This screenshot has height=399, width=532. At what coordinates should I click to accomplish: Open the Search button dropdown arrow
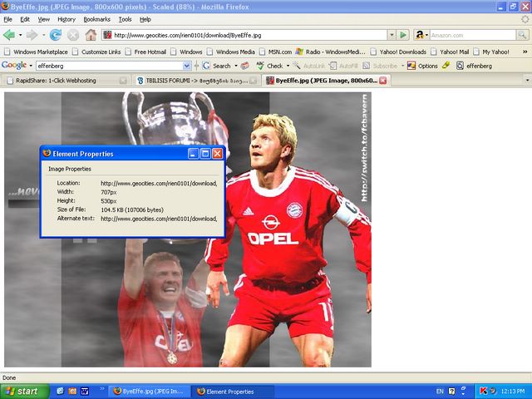(x=236, y=66)
